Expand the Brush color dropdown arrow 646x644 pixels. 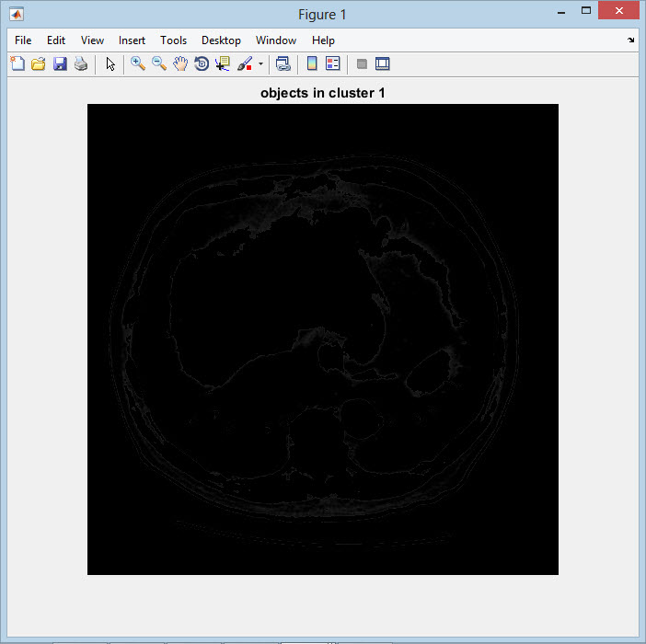(x=260, y=63)
